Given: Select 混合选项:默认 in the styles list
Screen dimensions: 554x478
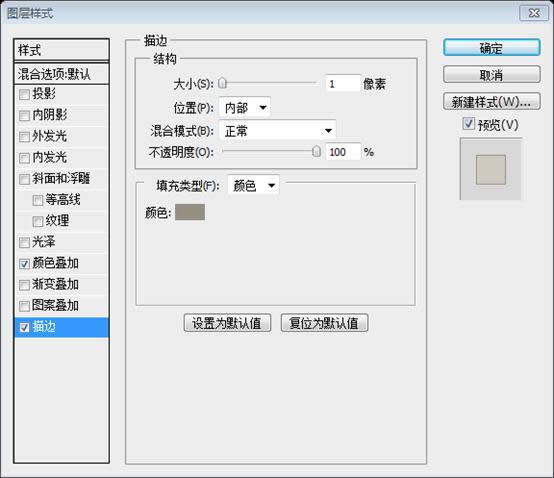Looking at the screenshot, I should pyautogui.click(x=61, y=74).
